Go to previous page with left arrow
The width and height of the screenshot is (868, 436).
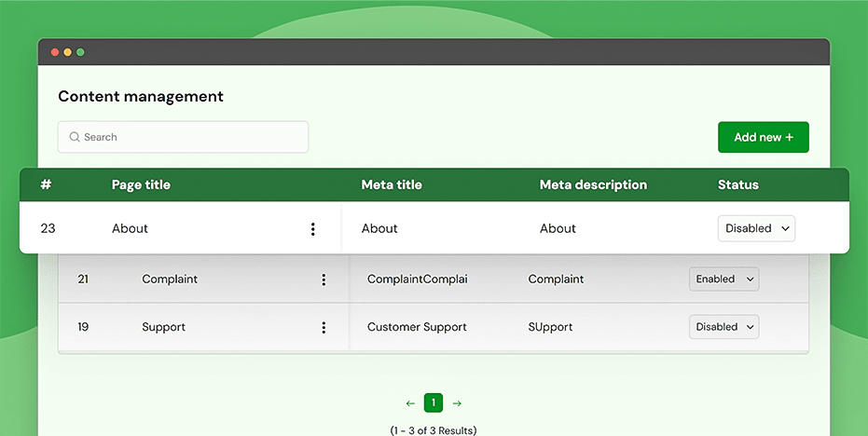[410, 403]
